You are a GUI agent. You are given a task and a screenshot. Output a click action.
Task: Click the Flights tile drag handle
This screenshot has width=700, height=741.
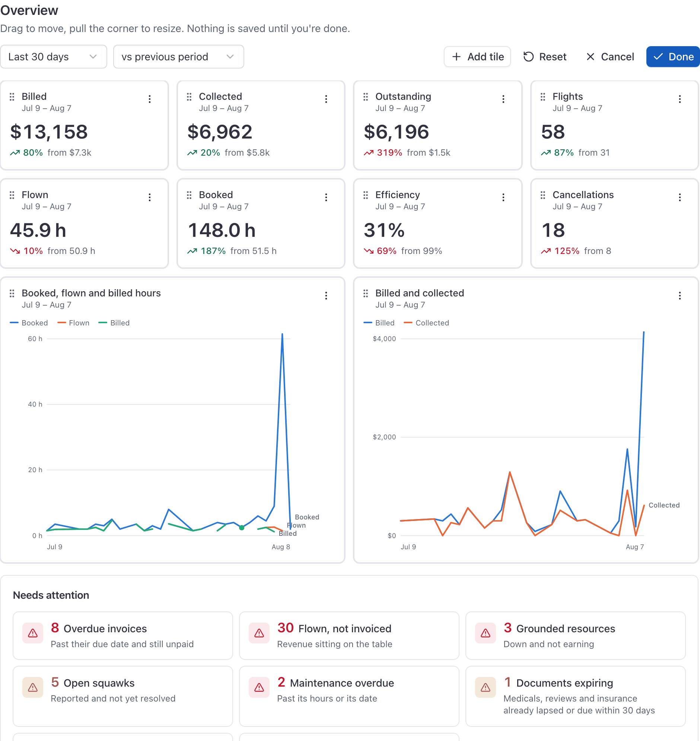543,97
